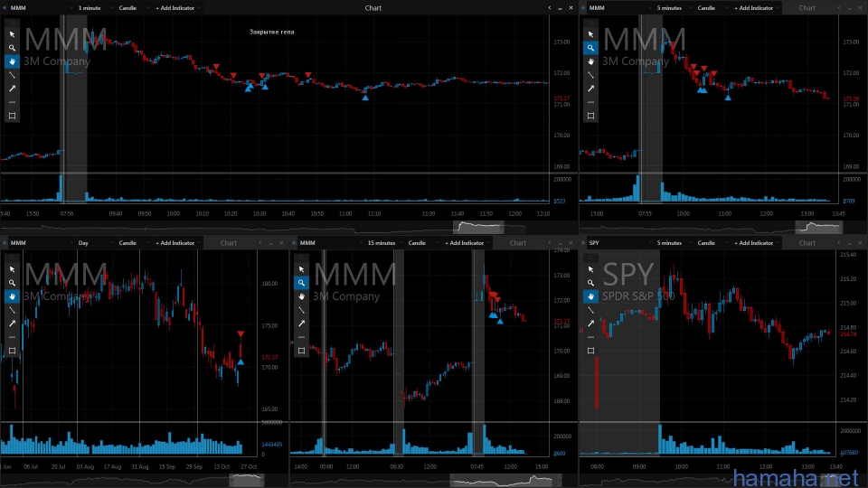868x488 pixels.
Task: Open the 1 minute timeframe dropdown
Action: [x=92, y=7]
